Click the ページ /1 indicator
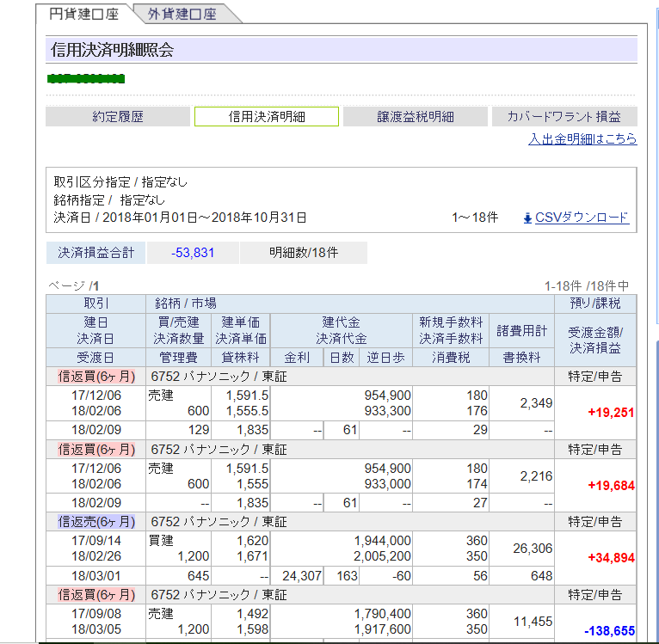Image resolution: width=659 pixels, height=644 pixels. click(73, 285)
